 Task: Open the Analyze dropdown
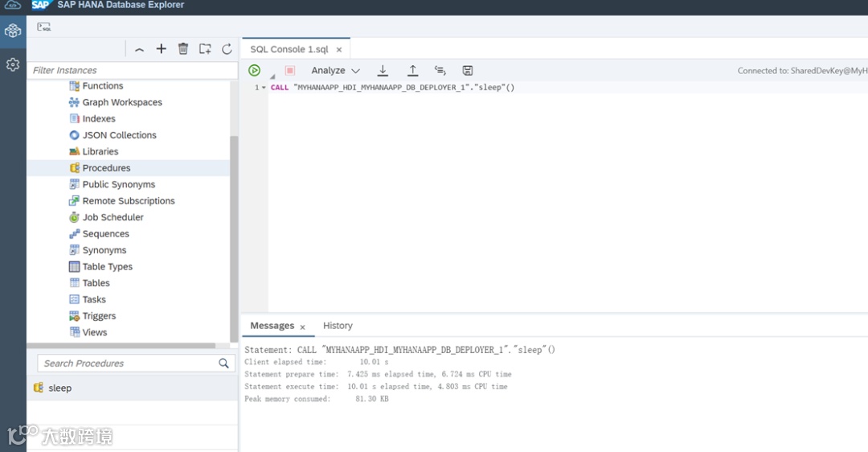[x=335, y=70]
